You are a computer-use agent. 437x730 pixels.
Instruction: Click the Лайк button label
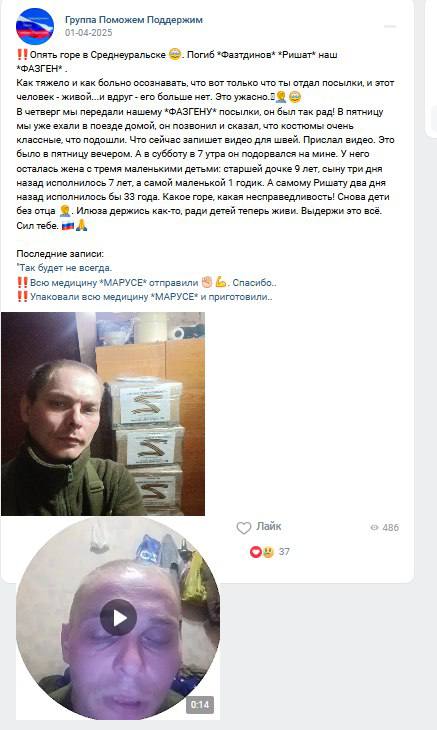pos(269,527)
